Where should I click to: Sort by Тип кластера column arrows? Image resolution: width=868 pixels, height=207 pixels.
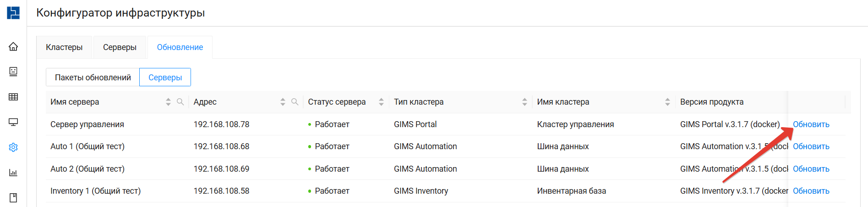pos(524,102)
